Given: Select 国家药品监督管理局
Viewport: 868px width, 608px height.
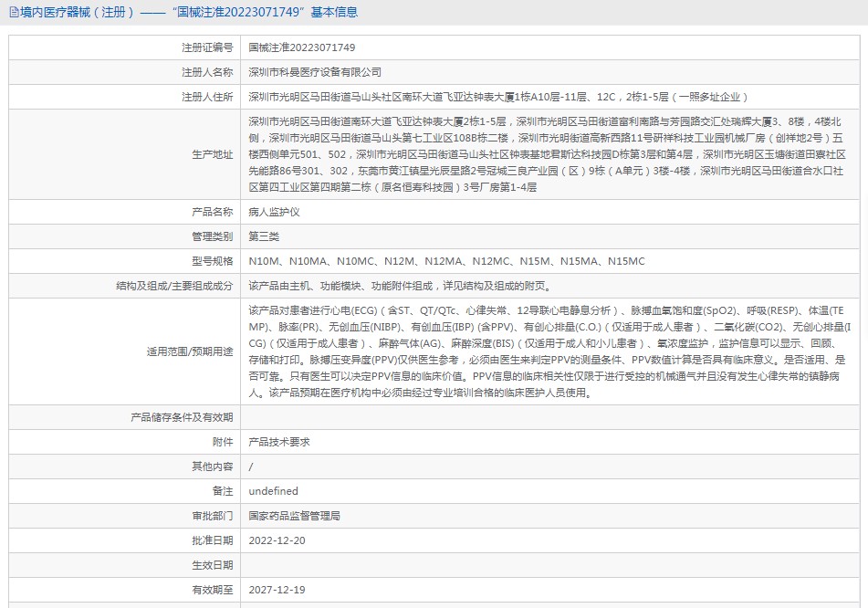Looking at the screenshot, I should point(295,516).
